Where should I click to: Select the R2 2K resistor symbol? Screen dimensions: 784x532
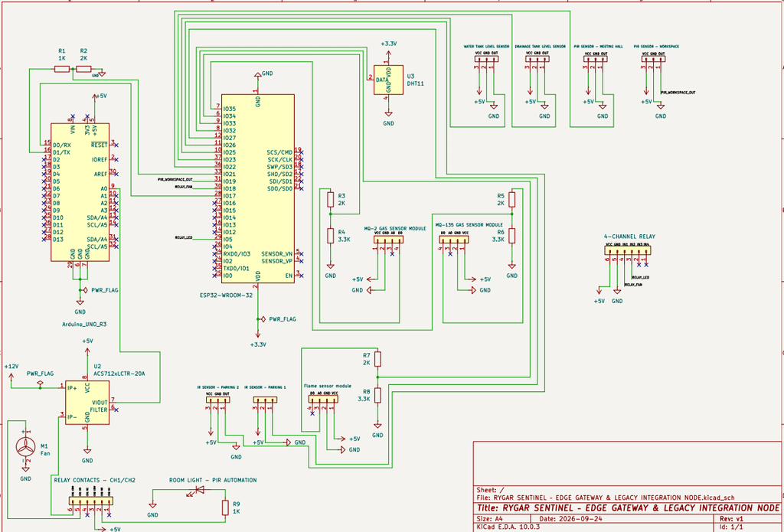pos(83,70)
